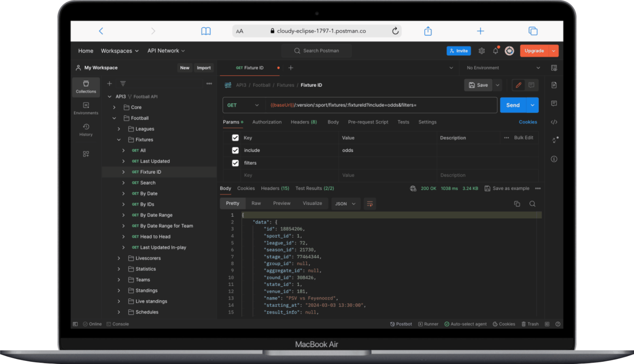This screenshot has height=364, width=634.
Task: Click the New button
Action: pyautogui.click(x=185, y=68)
